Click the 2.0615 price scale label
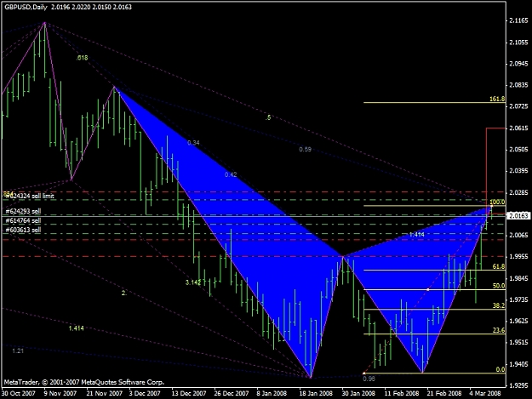This screenshot has height=399, width=532. click(518, 128)
